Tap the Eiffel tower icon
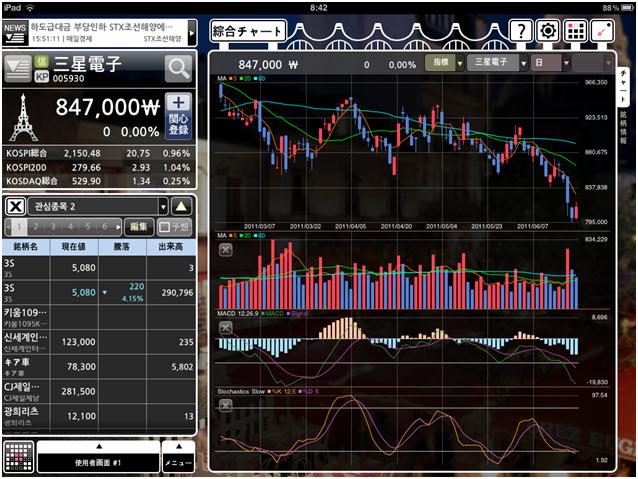This screenshot has width=638, height=479. click(x=24, y=118)
